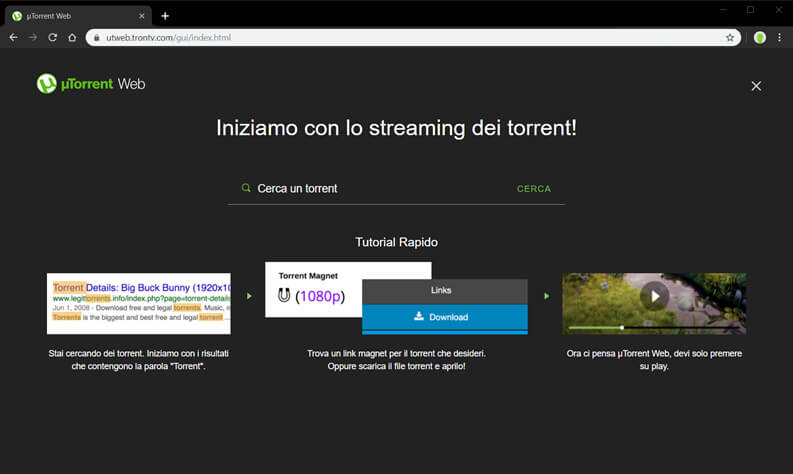Click the caption 'Ora ci pensa µTorrent Web'
This screenshot has height=474, width=793.
pyautogui.click(x=654, y=360)
